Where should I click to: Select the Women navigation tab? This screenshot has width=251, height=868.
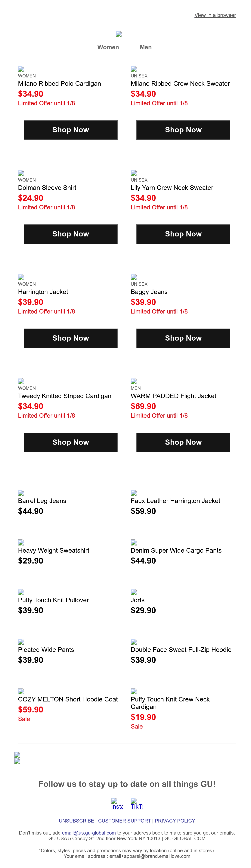(x=108, y=47)
